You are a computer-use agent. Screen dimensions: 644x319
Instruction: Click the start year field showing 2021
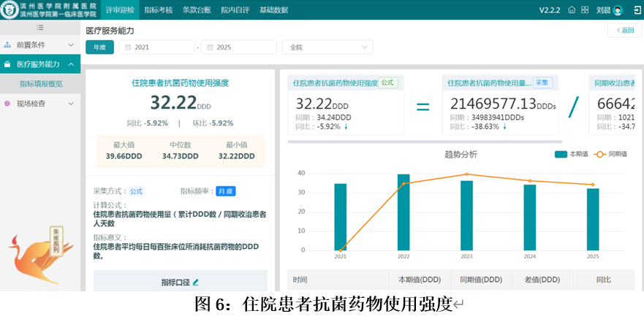tap(156, 47)
